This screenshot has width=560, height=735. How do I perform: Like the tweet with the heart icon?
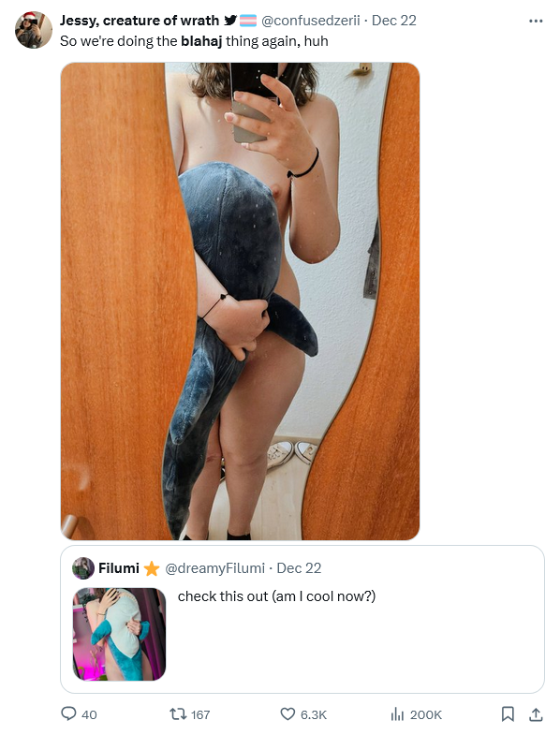(x=287, y=713)
